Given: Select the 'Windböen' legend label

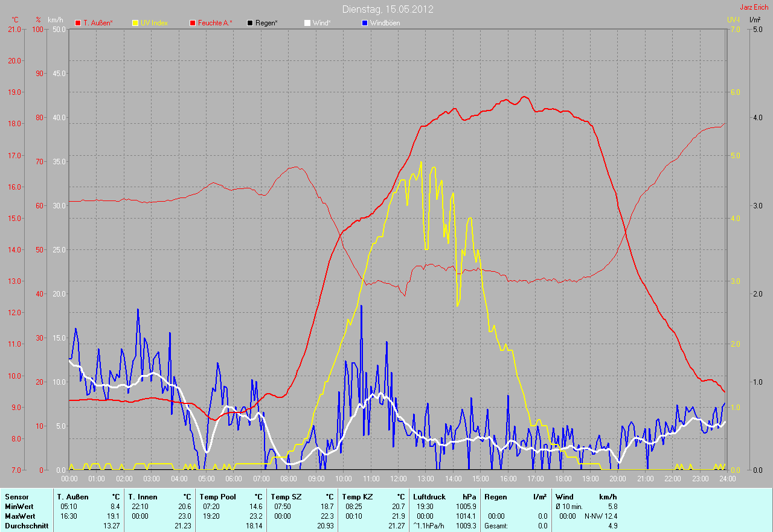Looking at the screenshot, I should (385, 23).
